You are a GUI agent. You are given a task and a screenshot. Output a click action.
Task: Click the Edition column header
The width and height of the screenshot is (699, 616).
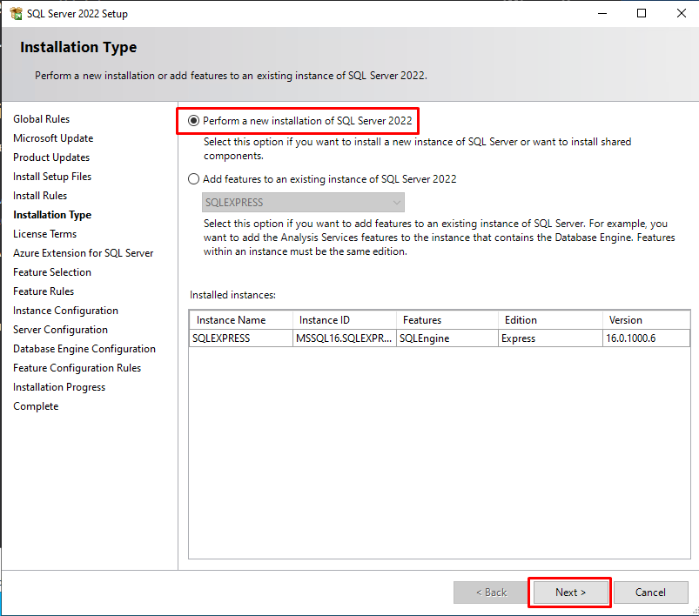tap(548, 320)
